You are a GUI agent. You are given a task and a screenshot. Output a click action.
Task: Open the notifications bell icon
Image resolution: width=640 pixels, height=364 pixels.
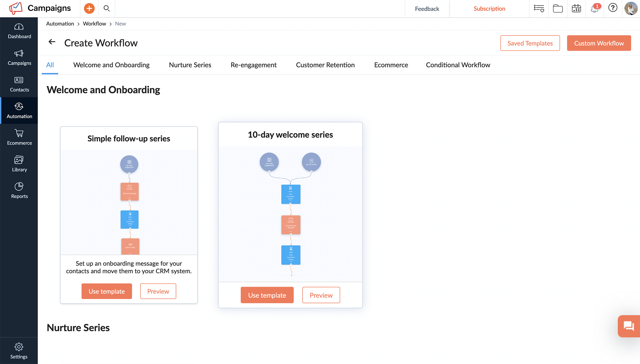click(x=595, y=9)
